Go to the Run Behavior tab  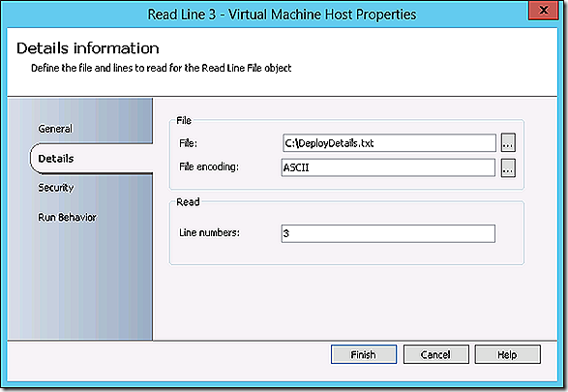pos(67,218)
